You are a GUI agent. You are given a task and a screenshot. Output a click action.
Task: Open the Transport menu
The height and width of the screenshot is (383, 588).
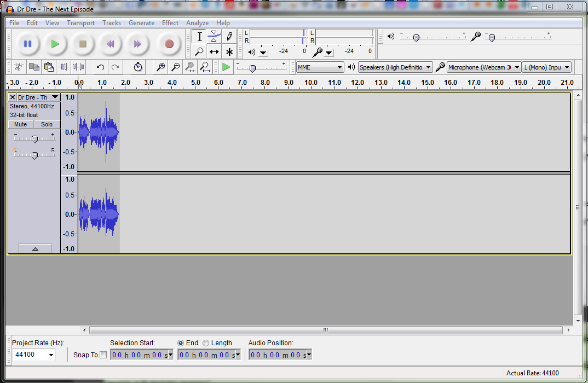80,23
